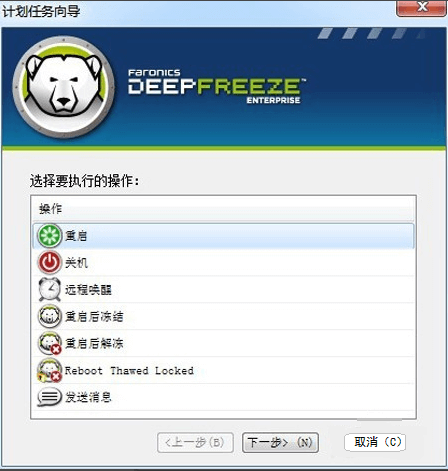Click the Reboot Thawed Locked bear icon
The image size is (448, 471).
49,370
